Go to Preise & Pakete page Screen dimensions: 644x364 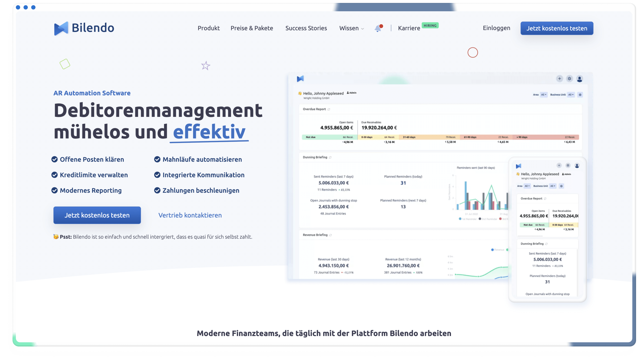[x=252, y=28]
